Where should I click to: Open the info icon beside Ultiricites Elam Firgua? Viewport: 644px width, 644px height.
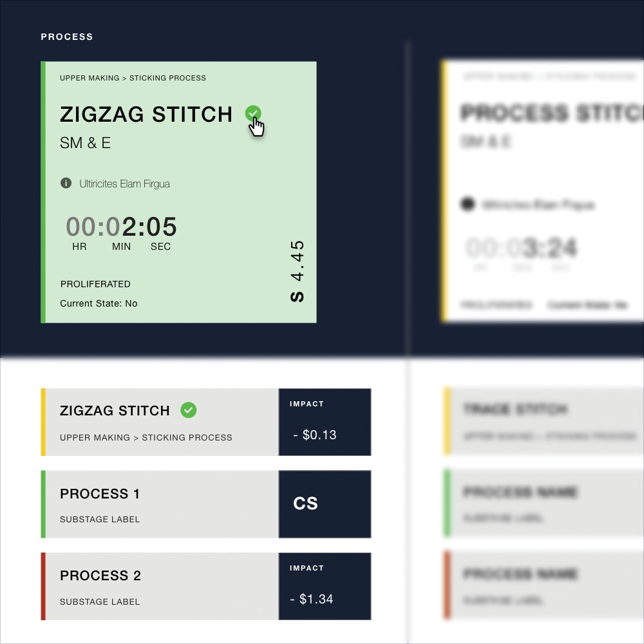click(66, 183)
